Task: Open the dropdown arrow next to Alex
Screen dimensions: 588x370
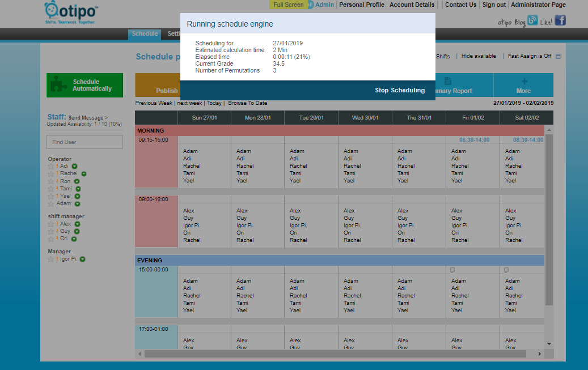Action: [x=77, y=224]
